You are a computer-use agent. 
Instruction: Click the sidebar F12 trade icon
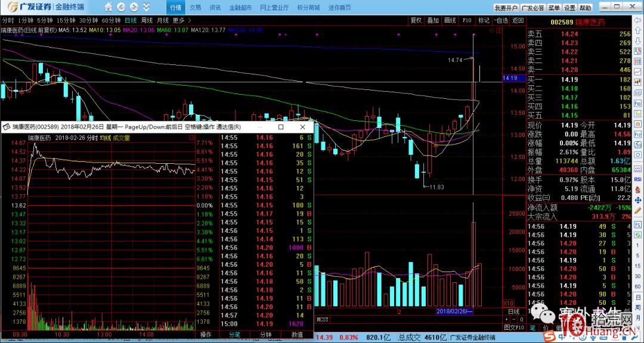pos(638,134)
